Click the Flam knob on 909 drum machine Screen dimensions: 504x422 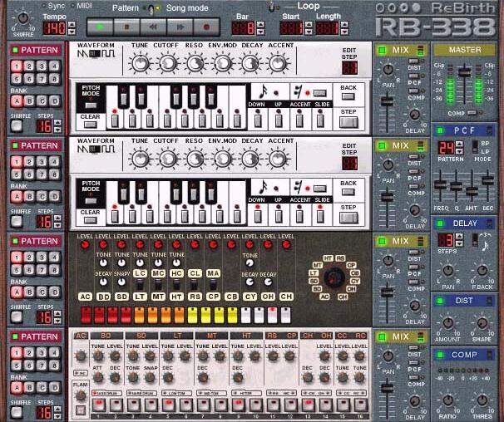coord(81,395)
